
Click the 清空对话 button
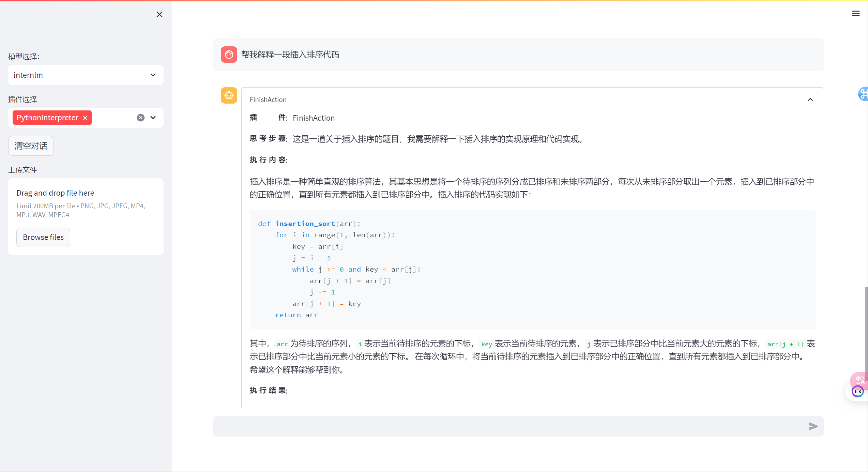click(x=31, y=146)
